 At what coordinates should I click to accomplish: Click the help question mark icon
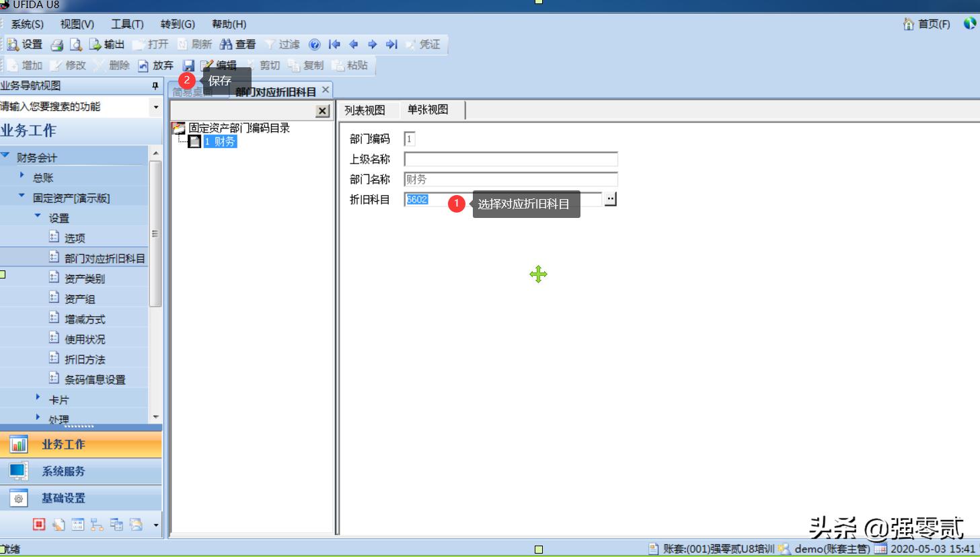(313, 44)
